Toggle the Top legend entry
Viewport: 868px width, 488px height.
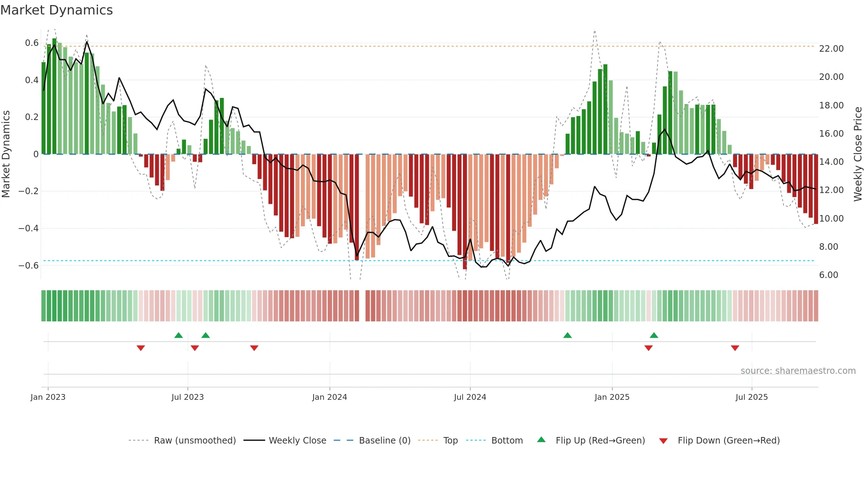point(438,440)
